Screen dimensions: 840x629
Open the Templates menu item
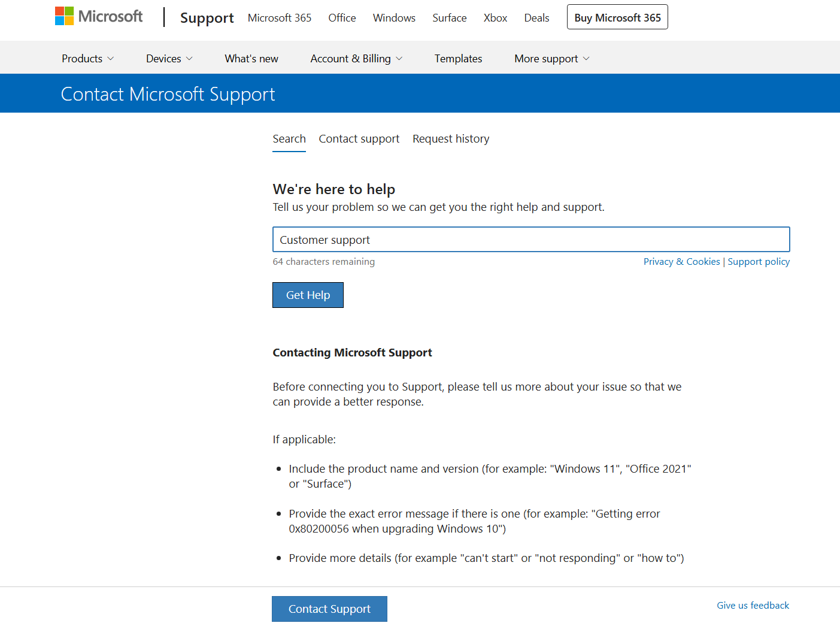(458, 59)
